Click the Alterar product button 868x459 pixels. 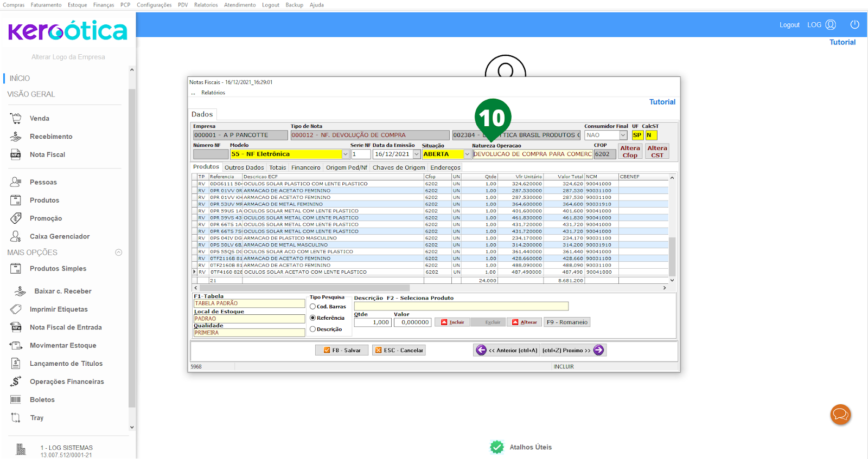525,322
